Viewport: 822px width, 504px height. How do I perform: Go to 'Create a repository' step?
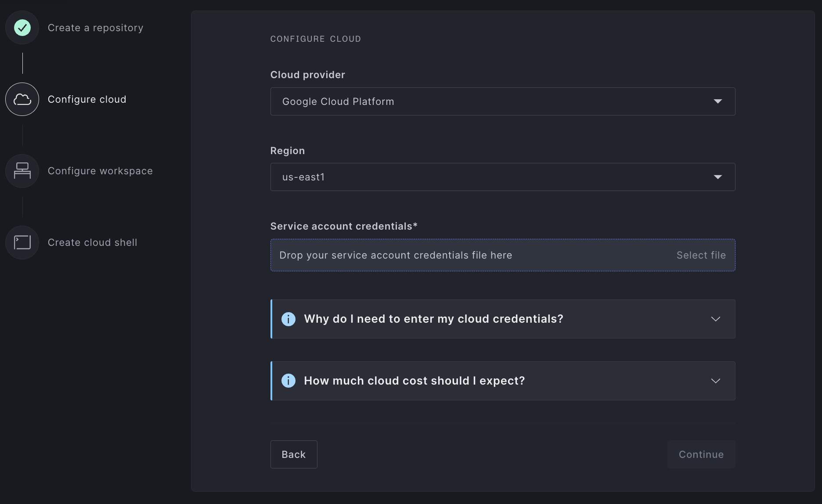(x=95, y=28)
